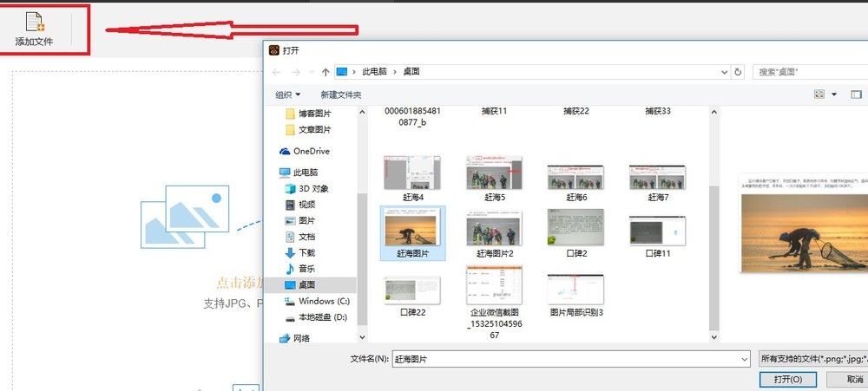The height and width of the screenshot is (391, 868).
Task: Click file list scrollbar up arrow
Action: (714, 111)
